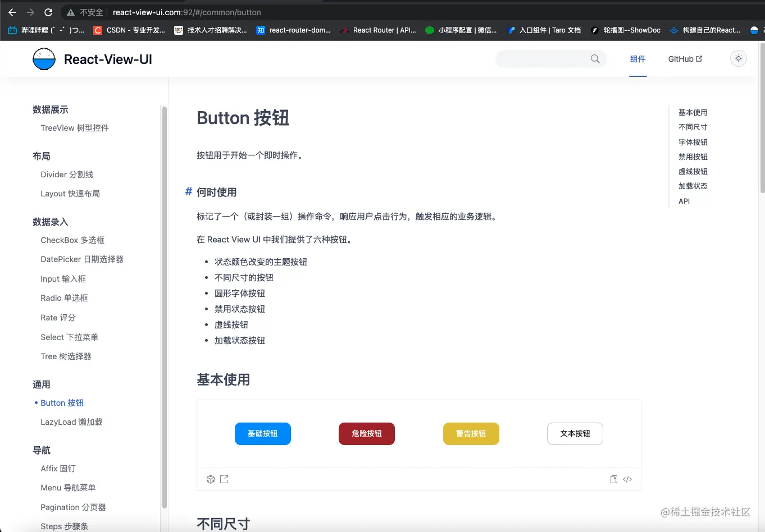765x532 pixels.
Task: Click the 数据展示 sidebar group heading
Action: pyautogui.click(x=51, y=109)
